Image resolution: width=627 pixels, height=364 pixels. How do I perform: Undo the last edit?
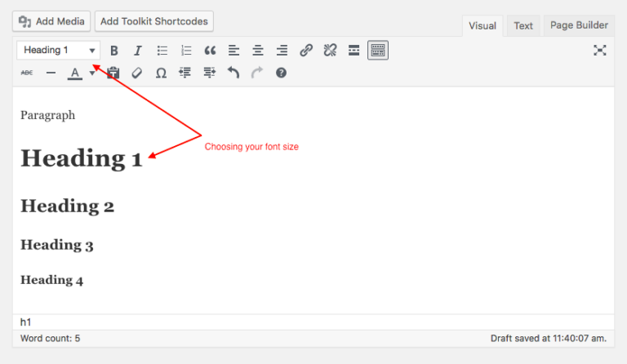(x=233, y=73)
